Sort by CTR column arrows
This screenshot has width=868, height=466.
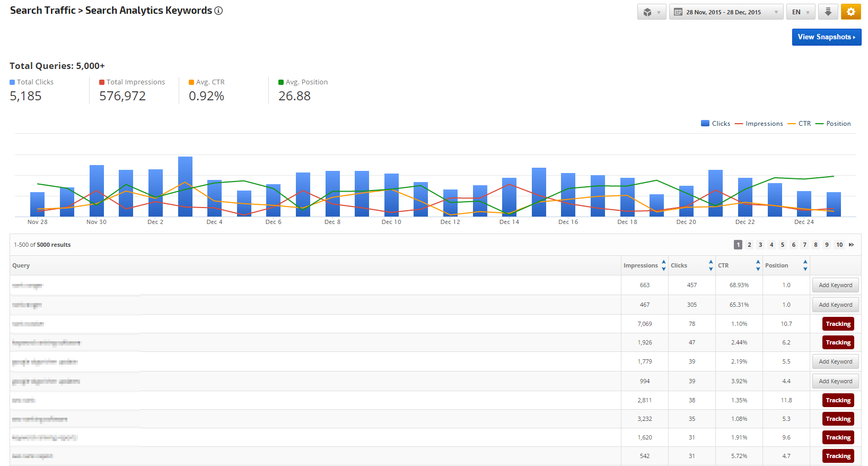758,265
